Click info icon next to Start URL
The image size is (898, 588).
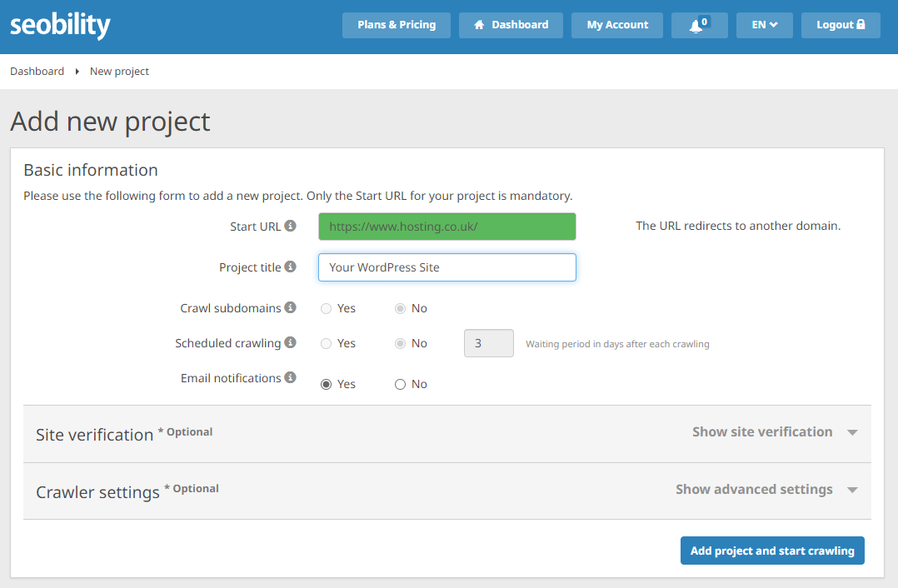click(x=290, y=226)
